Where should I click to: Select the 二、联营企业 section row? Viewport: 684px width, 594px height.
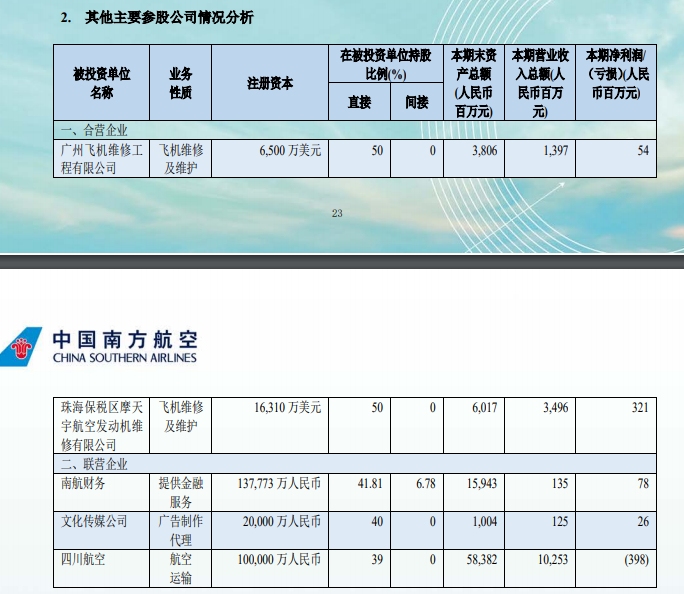(355, 464)
